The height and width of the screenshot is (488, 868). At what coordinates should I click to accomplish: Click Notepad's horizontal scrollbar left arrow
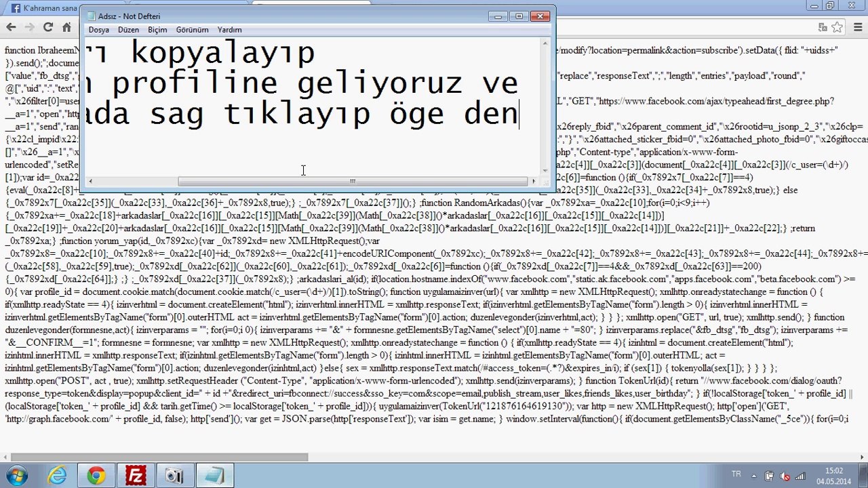tap(90, 182)
